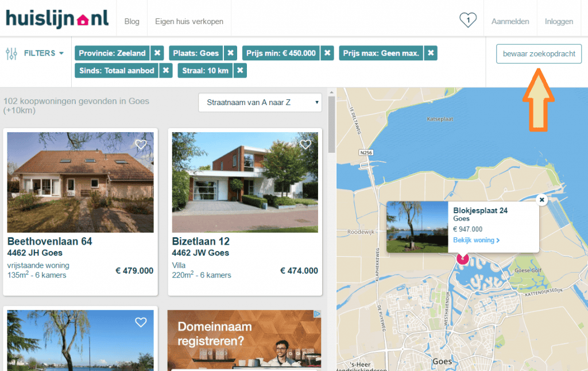Click the Katseplaat map label

[x=440, y=119]
